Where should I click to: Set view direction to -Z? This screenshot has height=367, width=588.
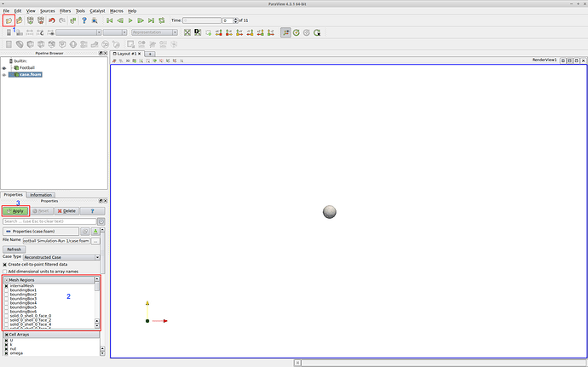[271, 32]
